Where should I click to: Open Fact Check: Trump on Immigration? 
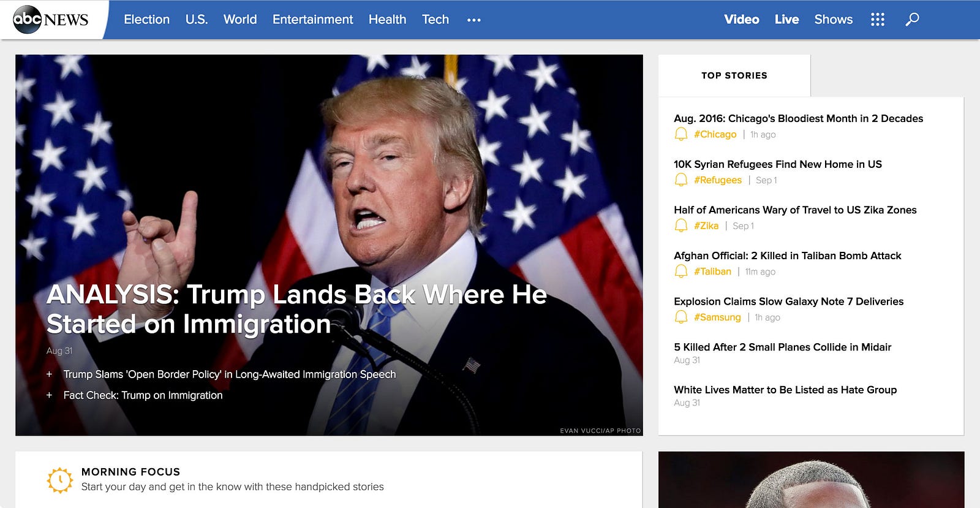[143, 395]
